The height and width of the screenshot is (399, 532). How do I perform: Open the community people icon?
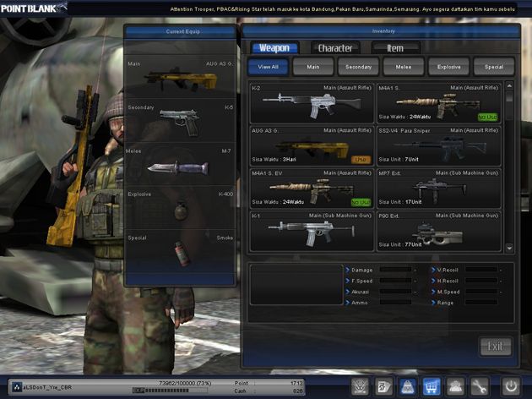455,386
